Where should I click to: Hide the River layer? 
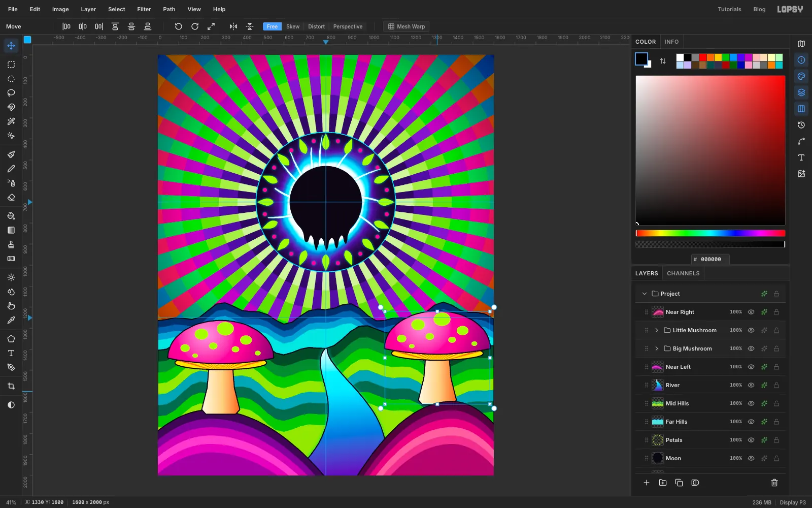(x=751, y=385)
